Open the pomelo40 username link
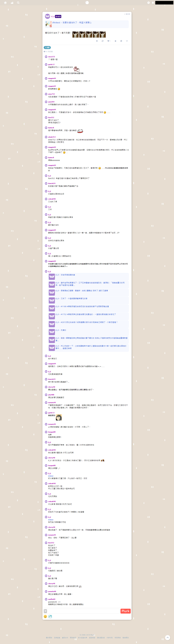Screen dimensions: 174x644 click(x=52, y=591)
